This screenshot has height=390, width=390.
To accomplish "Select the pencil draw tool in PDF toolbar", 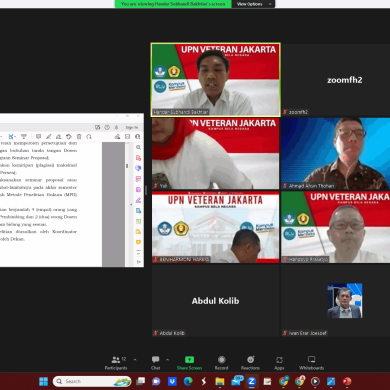I will tap(49, 136).
